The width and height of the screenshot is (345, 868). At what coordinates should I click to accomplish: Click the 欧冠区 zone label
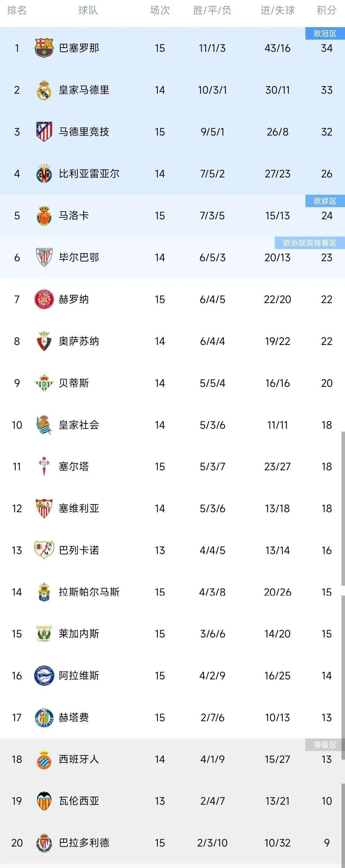[x=325, y=34]
